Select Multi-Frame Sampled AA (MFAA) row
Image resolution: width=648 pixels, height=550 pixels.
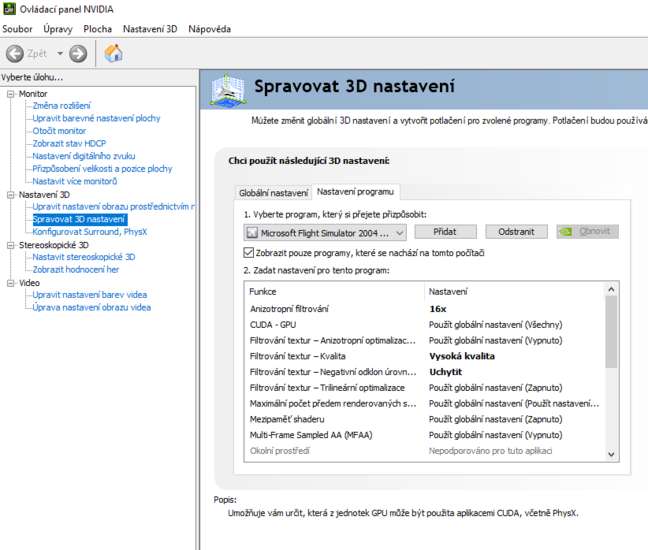(x=426, y=435)
